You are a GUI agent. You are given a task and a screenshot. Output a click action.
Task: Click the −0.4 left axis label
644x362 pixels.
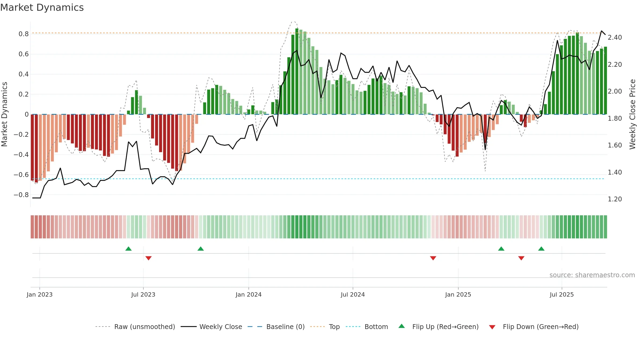point(21,155)
